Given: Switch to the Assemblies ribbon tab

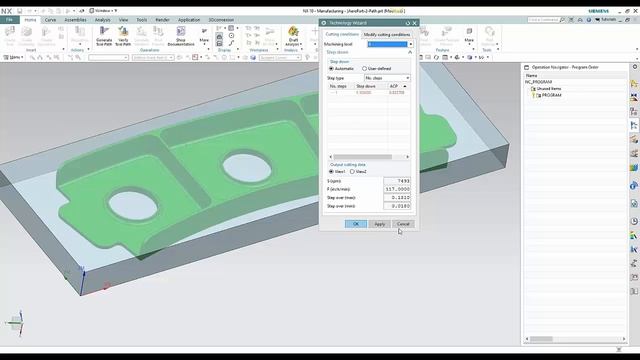Looking at the screenshot, I should tap(76, 20).
